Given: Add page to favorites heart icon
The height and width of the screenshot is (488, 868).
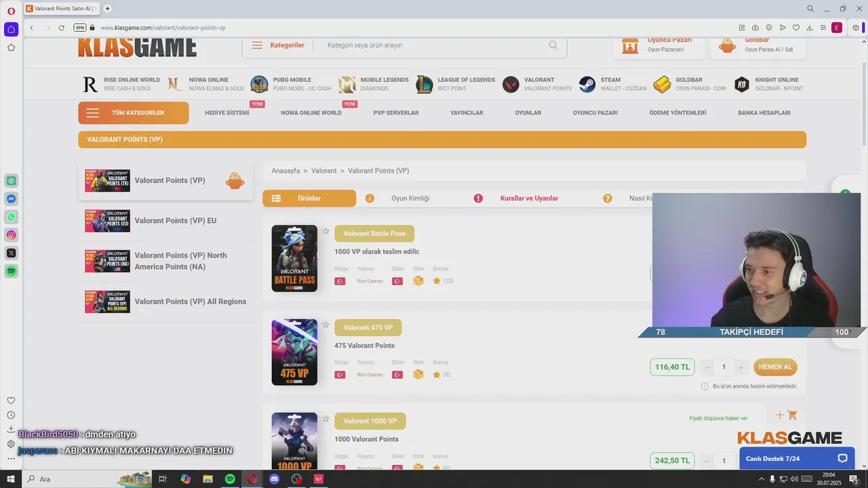Looking at the screenshot, I should tap(796, 28).
